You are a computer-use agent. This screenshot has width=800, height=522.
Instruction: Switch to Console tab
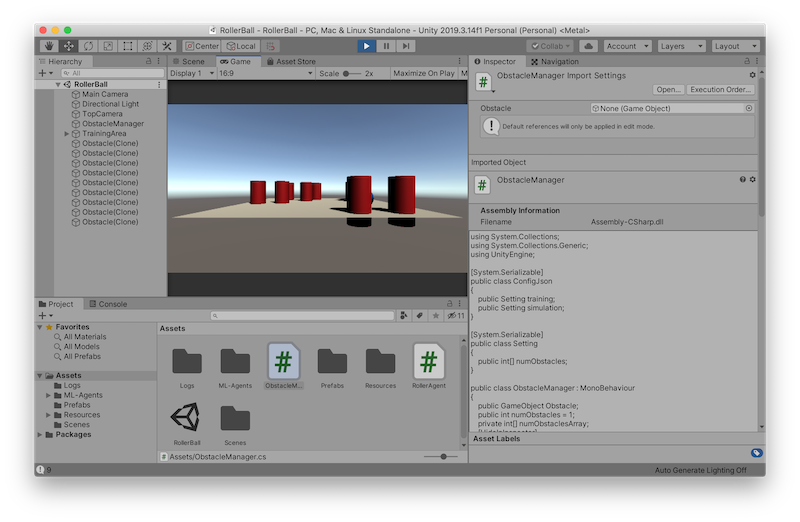point(108,304)
